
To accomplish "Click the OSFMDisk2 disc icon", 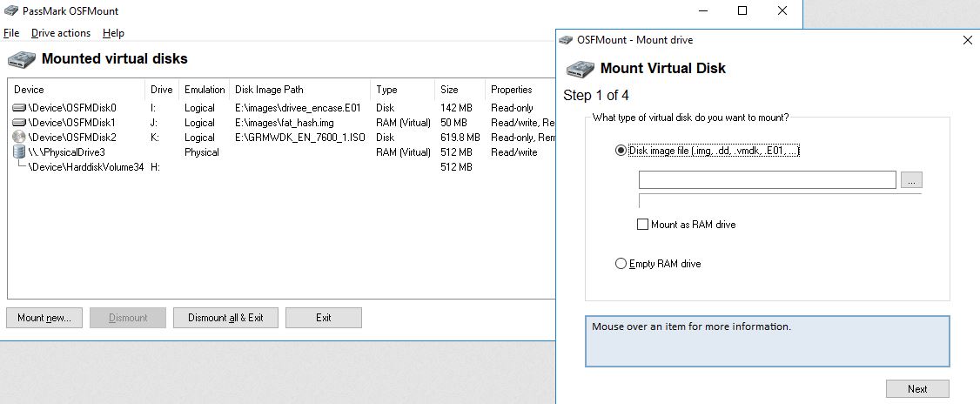I will point(19,137).
